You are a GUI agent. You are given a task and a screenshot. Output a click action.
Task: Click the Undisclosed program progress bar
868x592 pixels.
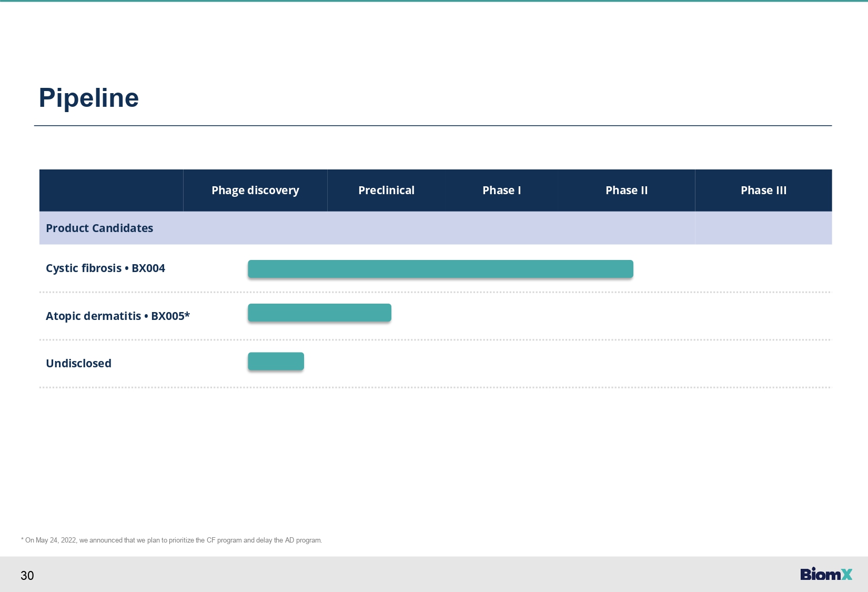tap(276, 361)
